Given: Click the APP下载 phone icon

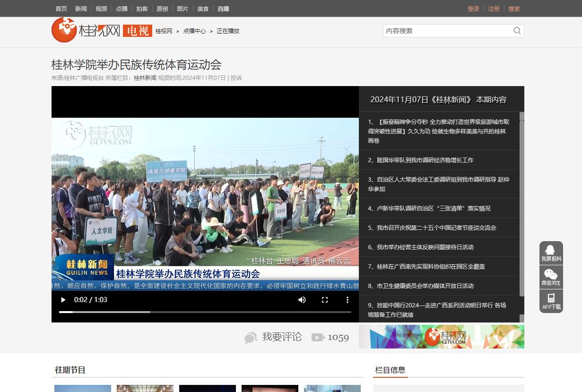Looking at the screenshot, I should (551, 298).
